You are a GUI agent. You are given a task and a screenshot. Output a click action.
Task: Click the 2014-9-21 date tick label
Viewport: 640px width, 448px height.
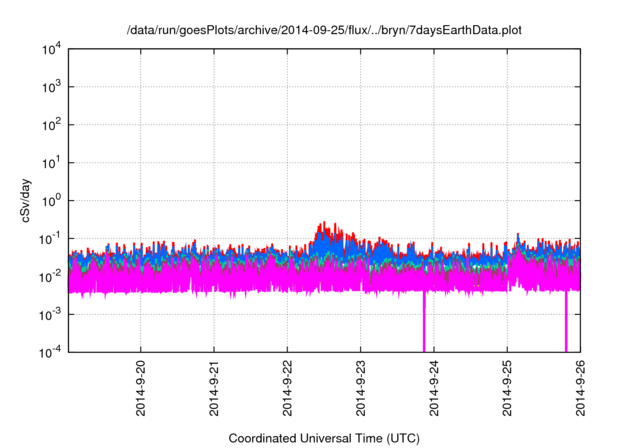click(214, 388)
